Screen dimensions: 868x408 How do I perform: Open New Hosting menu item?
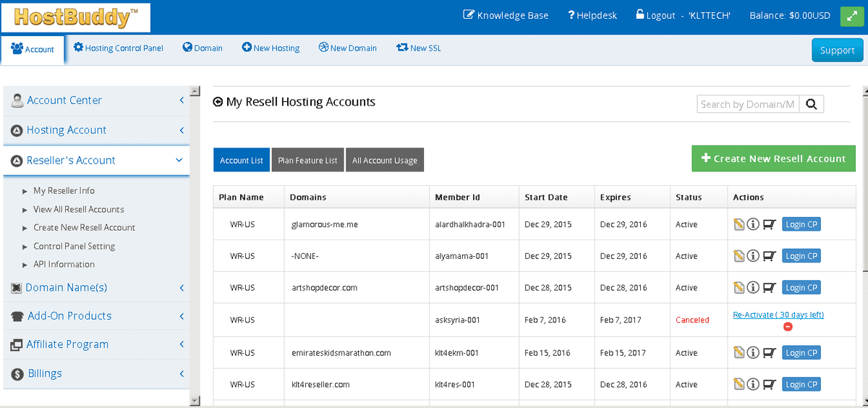tap(271, 48)
